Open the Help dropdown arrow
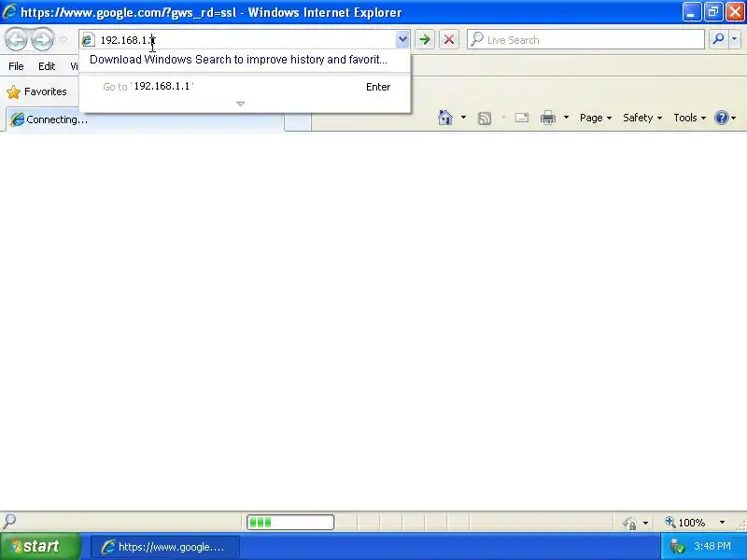 tap(734, 118)
